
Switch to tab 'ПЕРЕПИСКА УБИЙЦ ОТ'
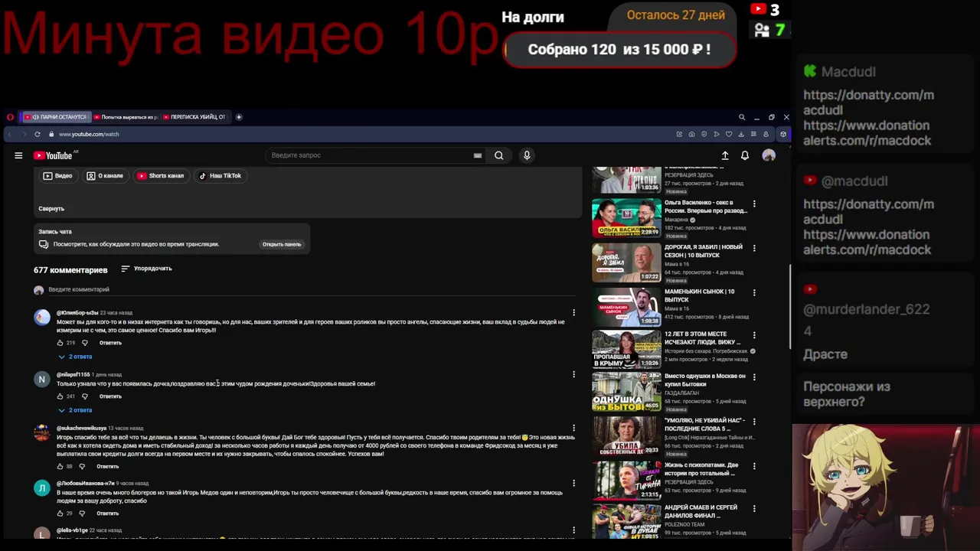coord(194,117)
